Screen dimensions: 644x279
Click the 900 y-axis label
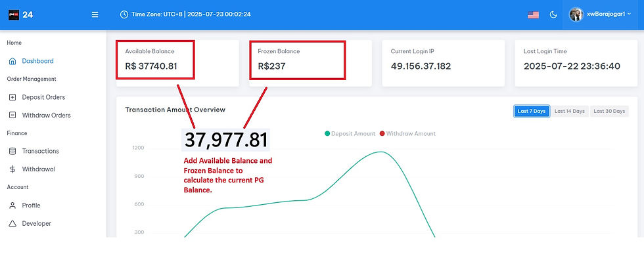coord(139,177)
